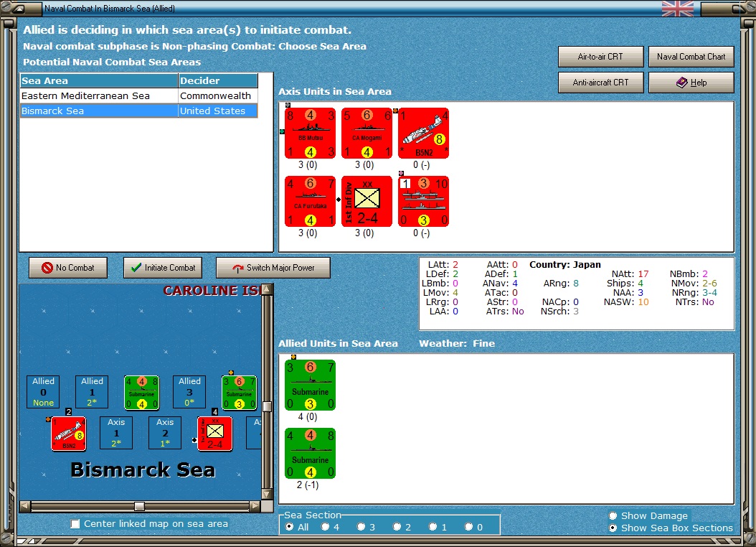The image size is (756, 547).
Task: Select the All sea section radio
Action: [x=289, y=527]
